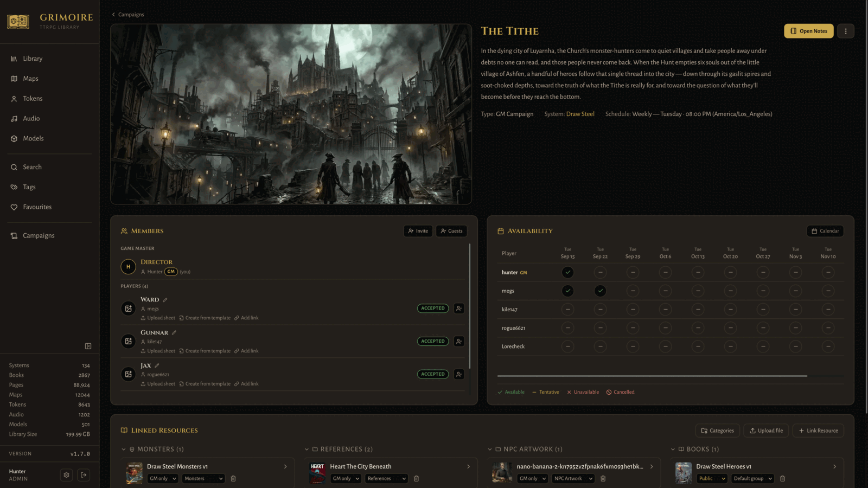Collapse the Books category
Image resolution: width=868 pixels, height=488 pixels.
pyautogui.click(x=673, y=450)
